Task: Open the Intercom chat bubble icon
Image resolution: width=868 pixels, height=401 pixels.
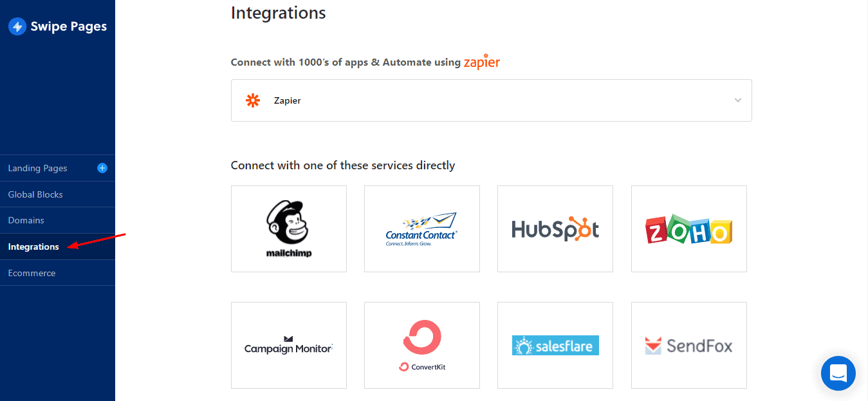Action: pyautogui.click(x=838, y=373)
